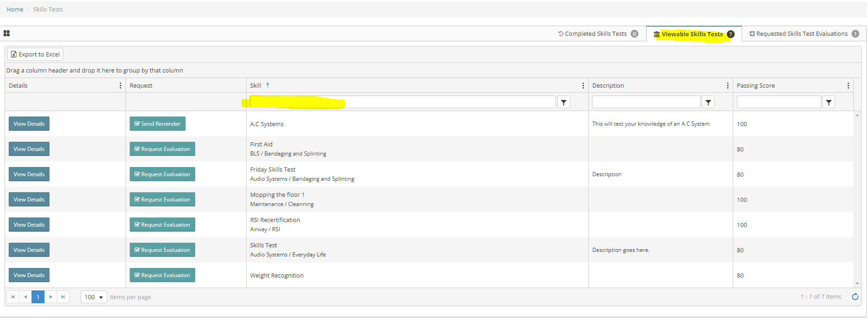The width and height of the screenshot is (868, 323).
Task: Click the refresh icon in grid footer
Action: point(855,297)
